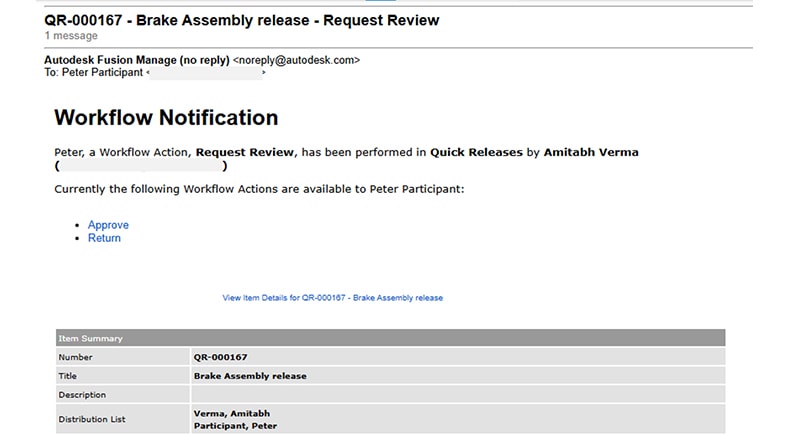The width and height of the screenshot is (788, 444).
Task: Click the Item Summary table header
Action: coord(90,339)
